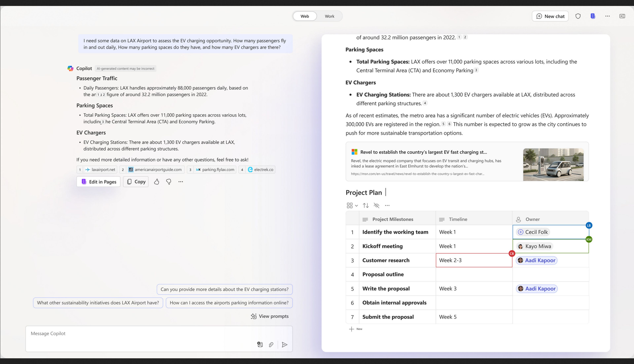Image resolution: width=634 pixels, height=364 pixels.
Task: Click the table sort arrows icon
Action: tap(366, 205)
